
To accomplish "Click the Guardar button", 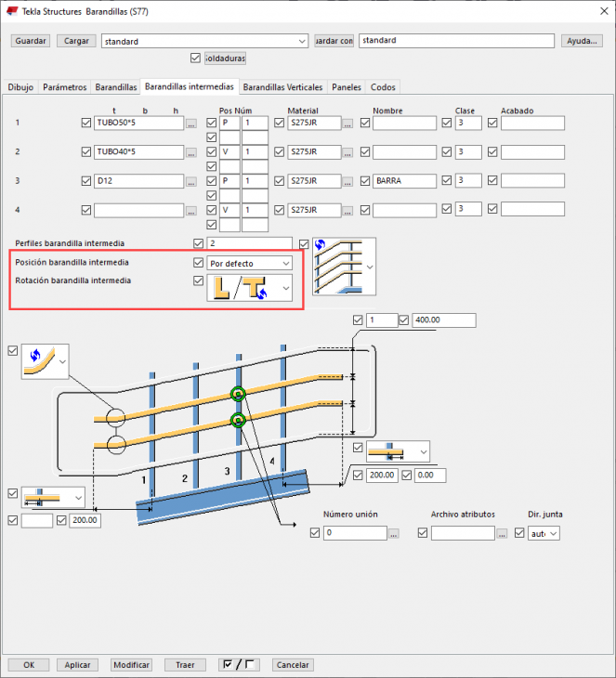I will 31,41.
